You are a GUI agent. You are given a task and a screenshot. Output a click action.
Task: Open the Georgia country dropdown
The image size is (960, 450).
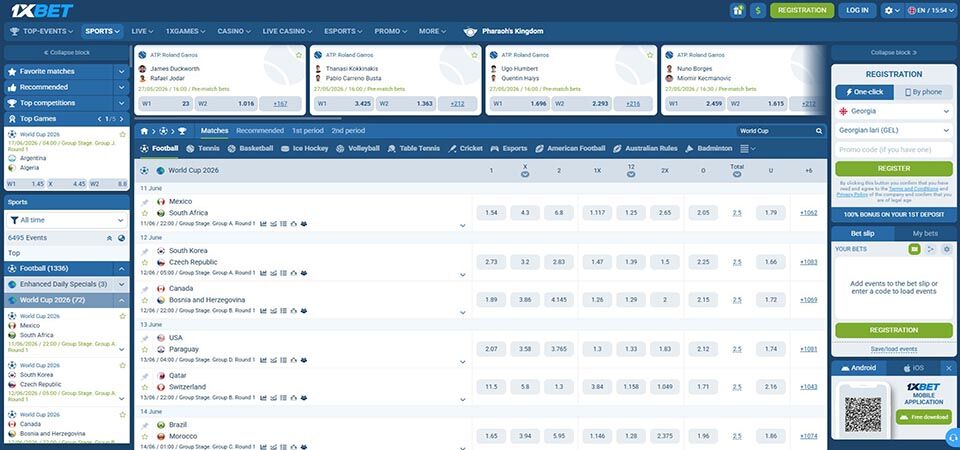894,111
